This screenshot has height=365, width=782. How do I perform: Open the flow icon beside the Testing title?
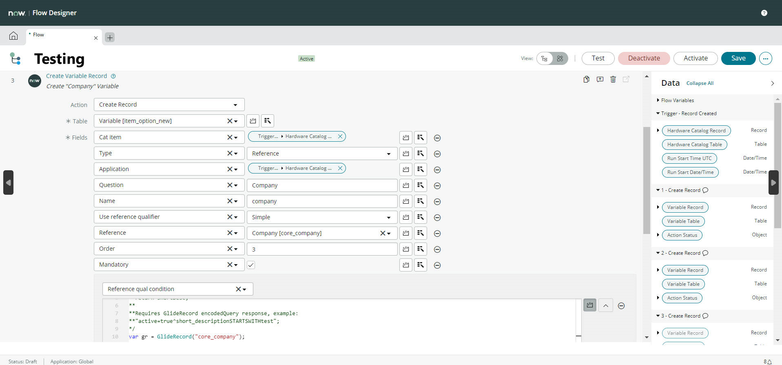pos(15,59)
